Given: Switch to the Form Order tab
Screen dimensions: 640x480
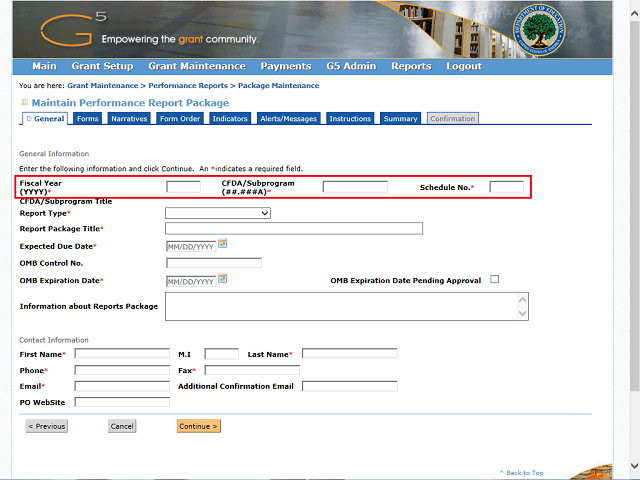Looking at the screenshot, I should [180, 119].
